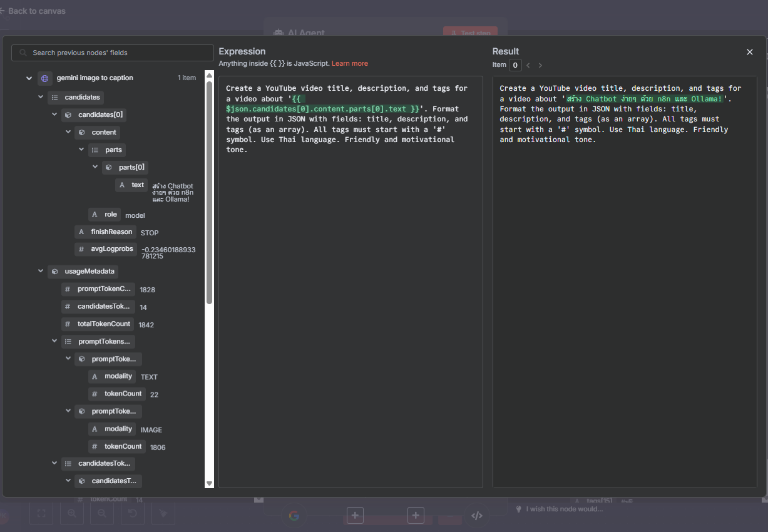The height and width of the screenshot is (532, 768).
Task: Click the cube icon on usageMetadata
Action: coord(54,271)
